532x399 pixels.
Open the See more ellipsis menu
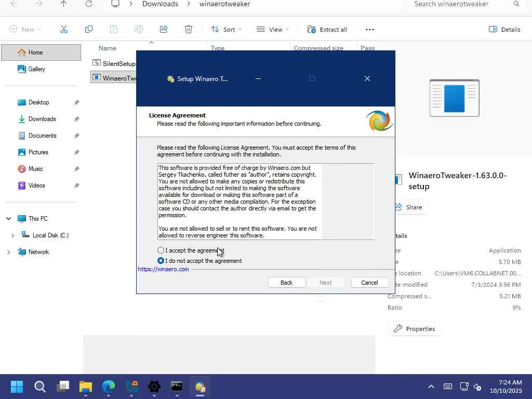pyautogui.click(x=370, y=30)
